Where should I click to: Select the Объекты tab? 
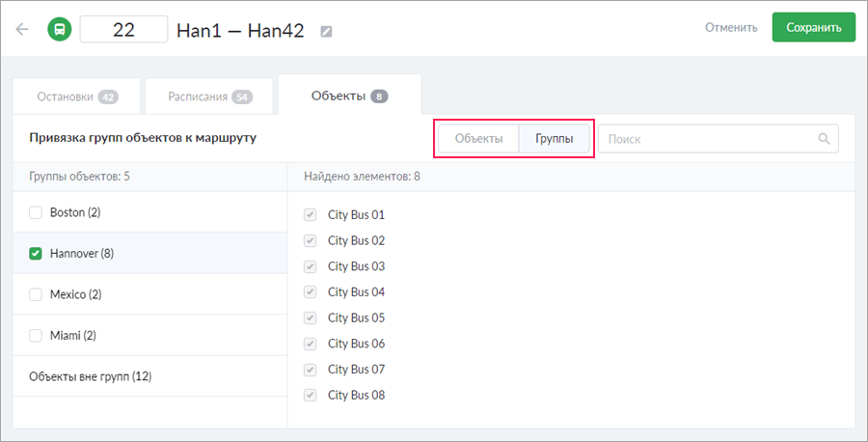click(349, 97)
